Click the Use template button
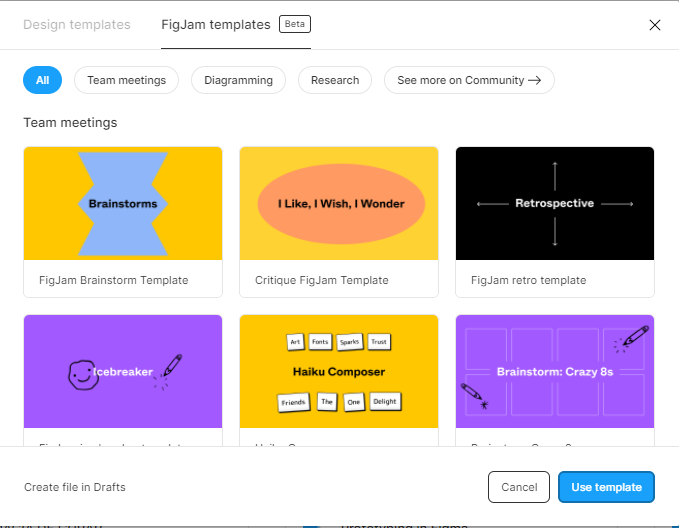 606,487
